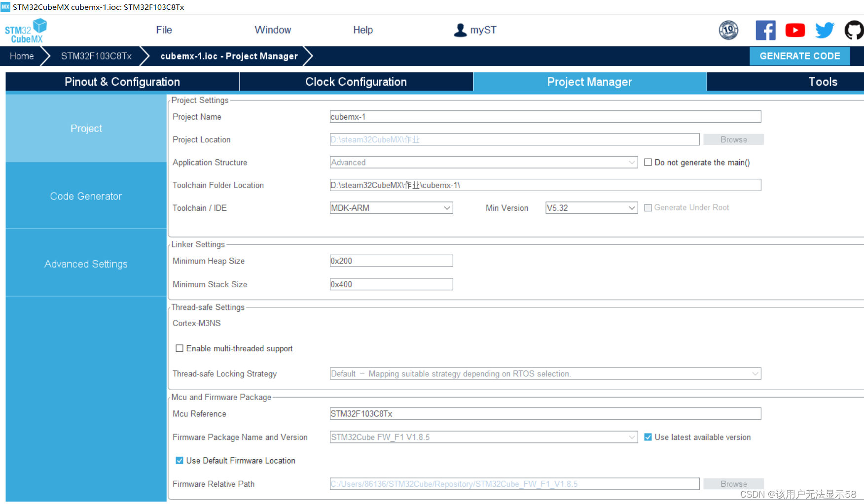Open the Twitter bird icon link
Screen dimensions: 864x504
[x=825, y=30]
